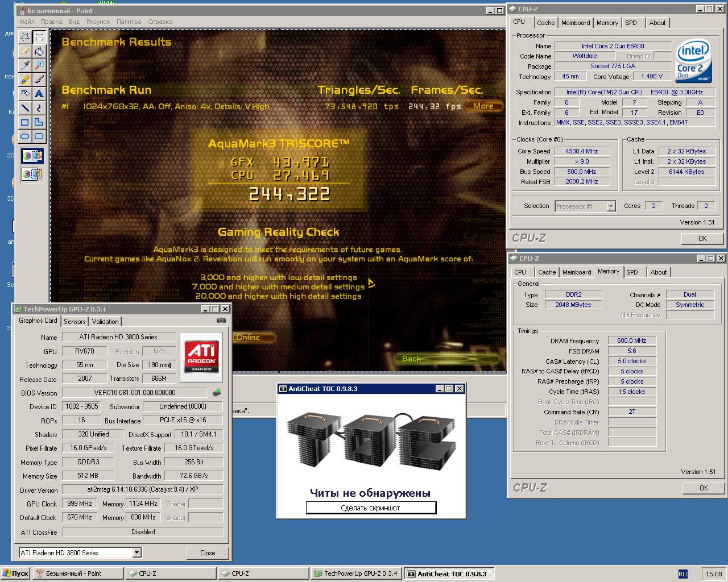Select the Polygon shape tool

(x=39, y=122)
